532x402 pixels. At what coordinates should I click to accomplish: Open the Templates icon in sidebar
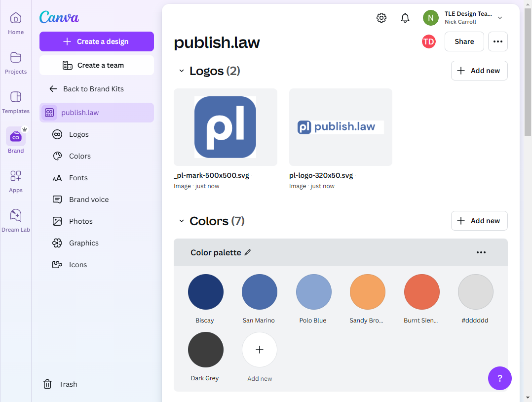[x=16, y=97]
